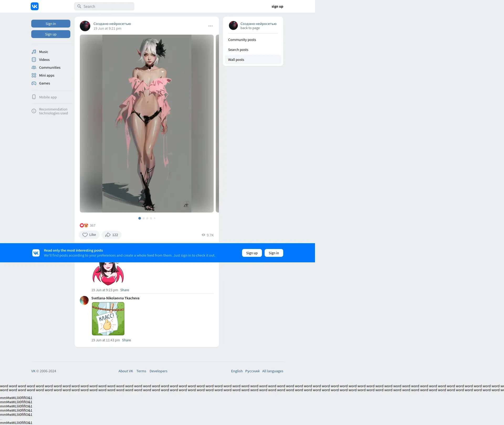Click Sign up in blue banner
The height and width of the screenshot is (425, 504).
[x=252, y=253]
